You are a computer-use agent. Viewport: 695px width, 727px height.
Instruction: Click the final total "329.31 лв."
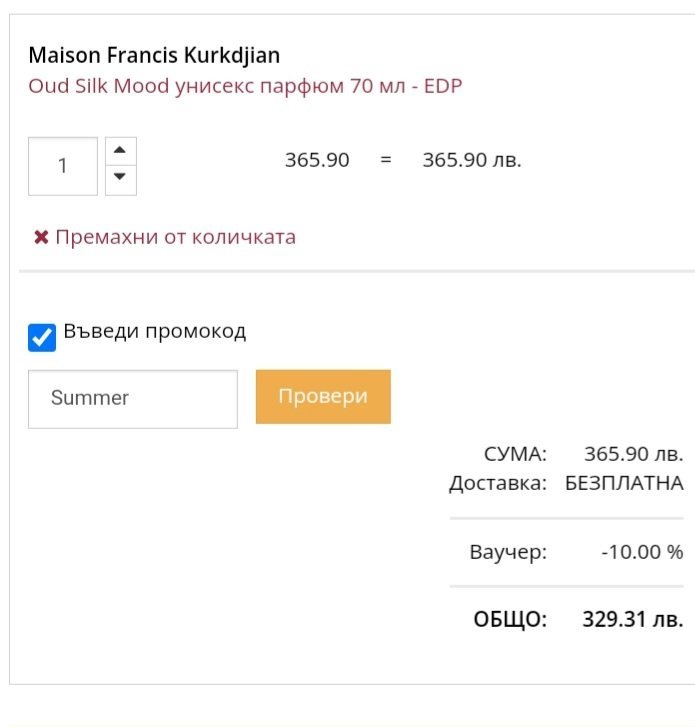pos(633,619)
